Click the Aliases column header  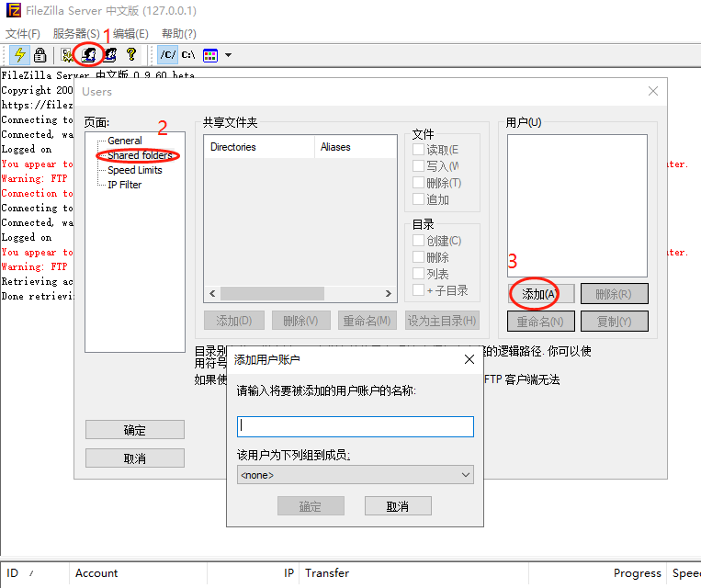click(356, 147)
